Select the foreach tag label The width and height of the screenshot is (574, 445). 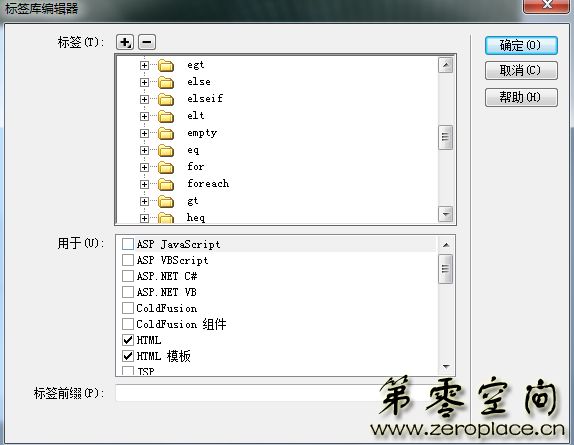pos(208,183)
